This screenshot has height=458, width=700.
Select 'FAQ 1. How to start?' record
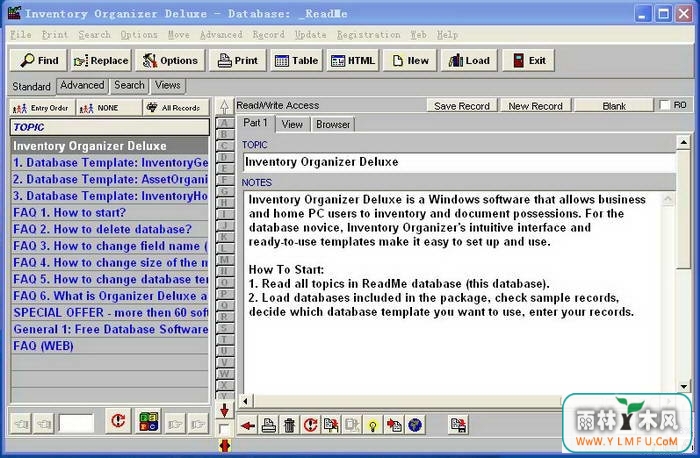(x=110, y=212)
